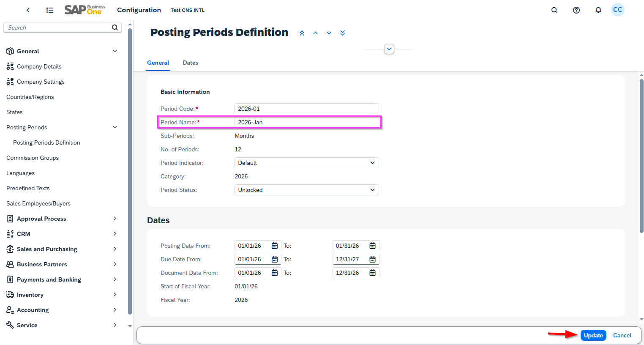The width and height of the screenshot is (644, 345).
Task: Click the SAP Business One logo
Action: point(85,9)
